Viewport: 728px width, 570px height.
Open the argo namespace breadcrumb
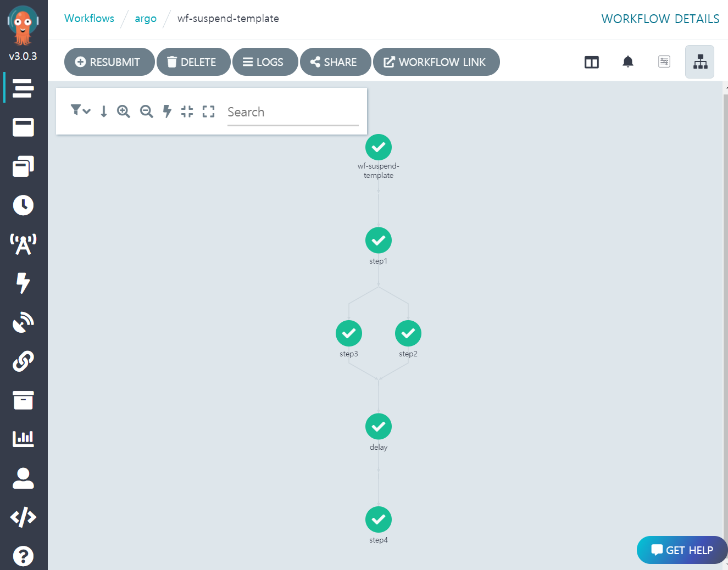(x=146, y=18)
